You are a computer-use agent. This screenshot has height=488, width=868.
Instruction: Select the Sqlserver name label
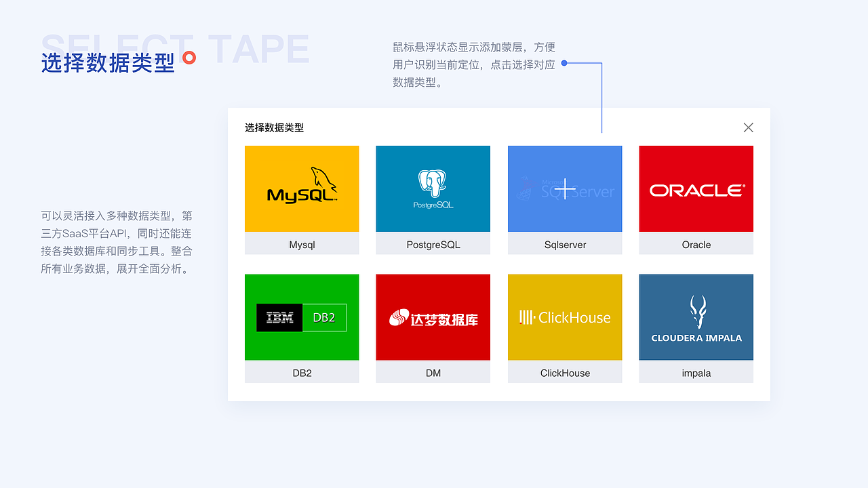(565, 244)
